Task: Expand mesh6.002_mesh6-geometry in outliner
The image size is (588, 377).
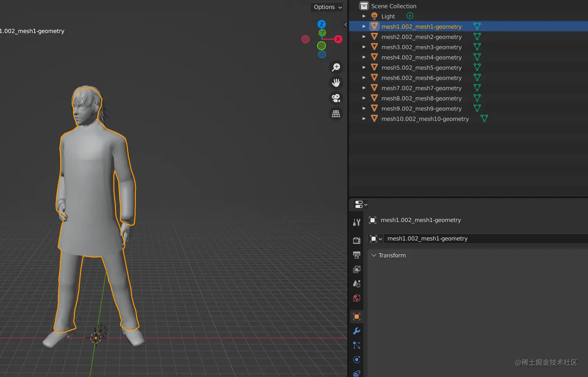Action: tap(364, 78)
